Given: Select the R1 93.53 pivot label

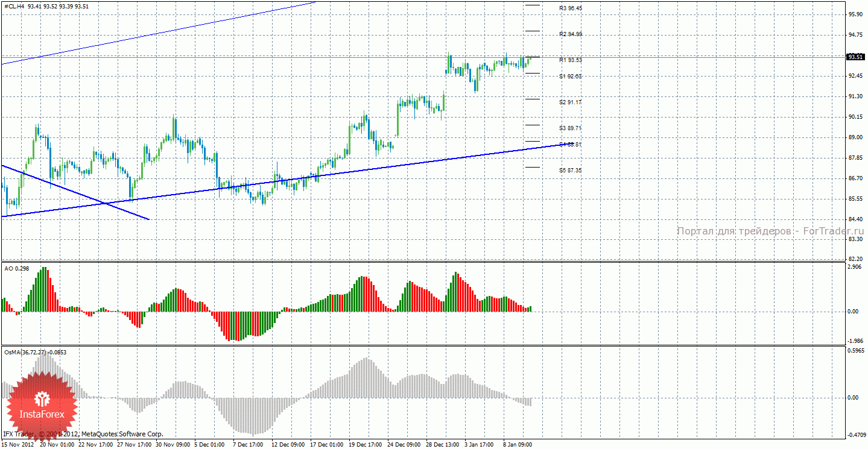Looking at the screenshot, I should 571,60.
